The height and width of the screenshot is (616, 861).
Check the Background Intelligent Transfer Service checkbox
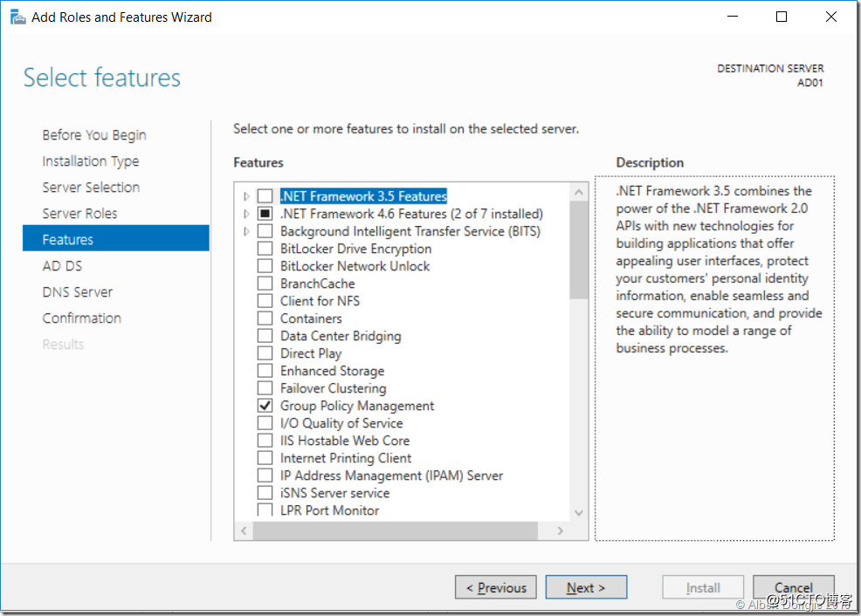265,231
